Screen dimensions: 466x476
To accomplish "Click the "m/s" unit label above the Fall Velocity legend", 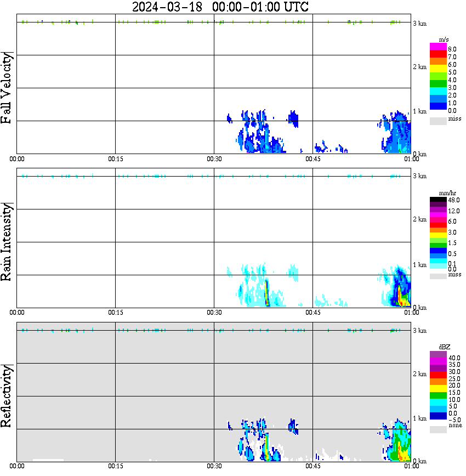I will point(444,39).
